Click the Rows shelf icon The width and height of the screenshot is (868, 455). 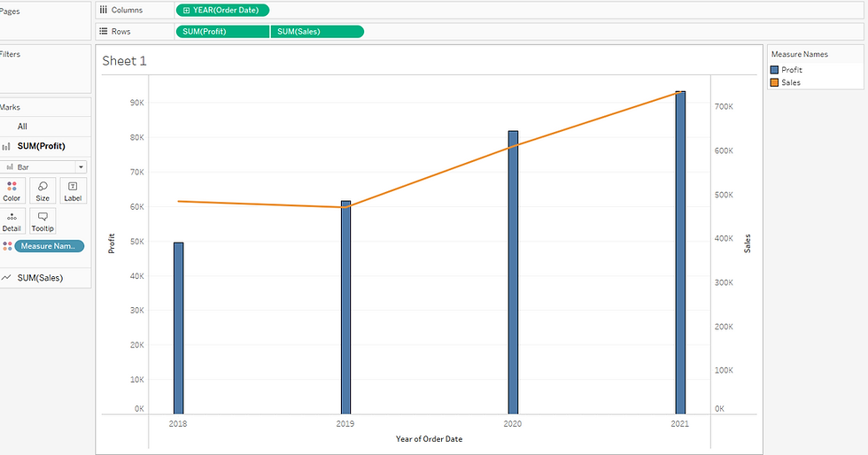coord(104,32)
